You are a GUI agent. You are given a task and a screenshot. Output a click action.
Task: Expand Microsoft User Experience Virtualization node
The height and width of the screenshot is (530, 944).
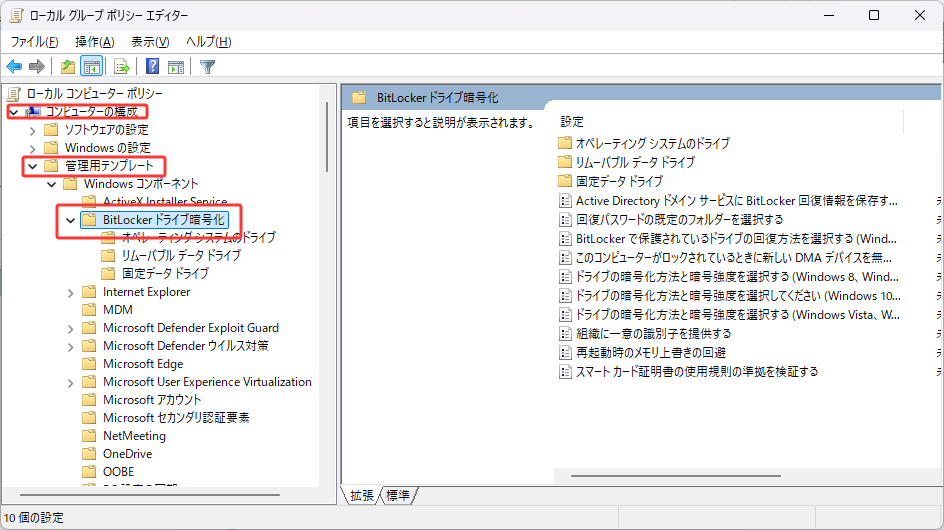[70, 383]
